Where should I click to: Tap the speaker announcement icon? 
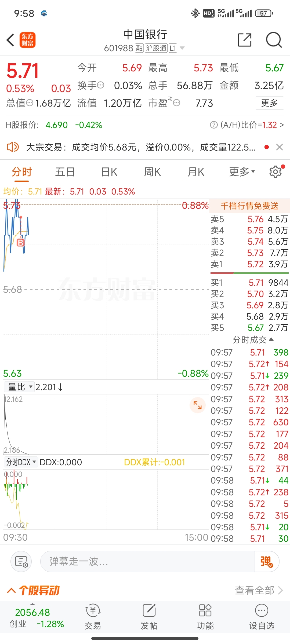point(13,147)
